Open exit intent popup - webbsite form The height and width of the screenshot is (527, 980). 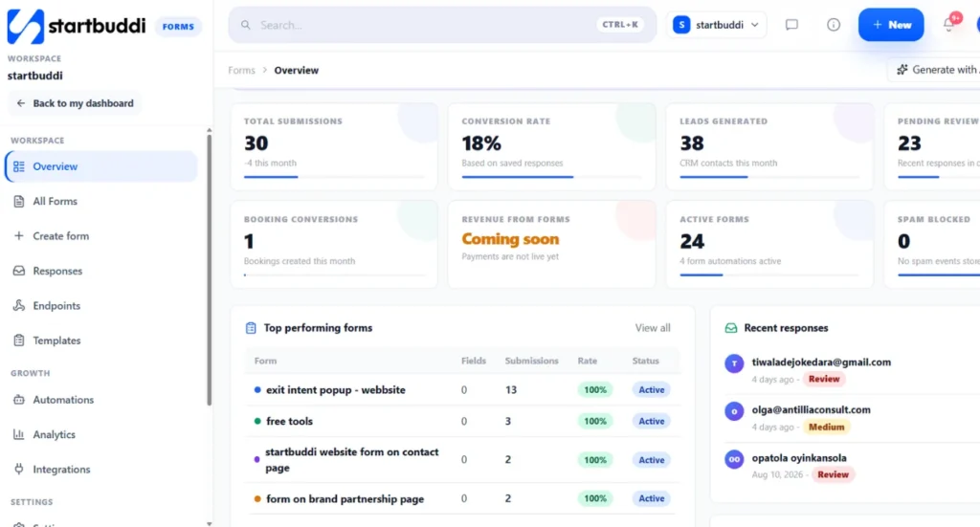pos(336,389)
